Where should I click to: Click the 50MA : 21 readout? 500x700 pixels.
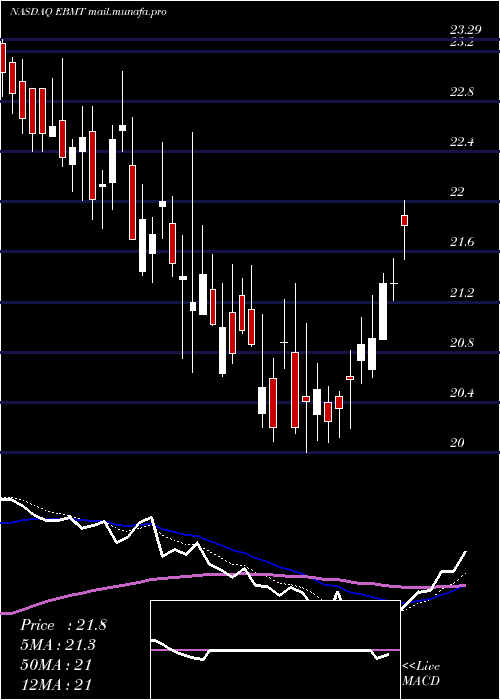[56, 664]
